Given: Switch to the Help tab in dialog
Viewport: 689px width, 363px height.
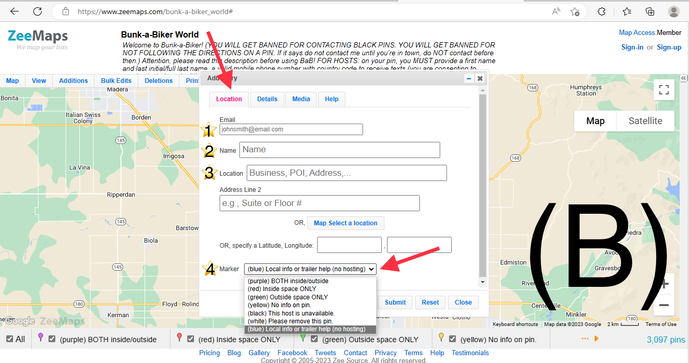Looking at the screenshot, I should coord(332,99).
